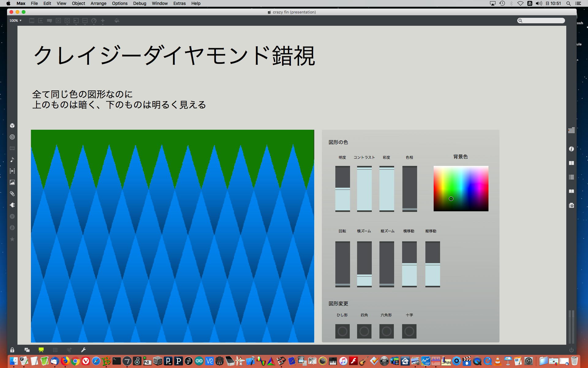This screenshot has width=588, height=368.
Task: Open the clippings paperclip icon in sidebar
Action: coord(12,194)
